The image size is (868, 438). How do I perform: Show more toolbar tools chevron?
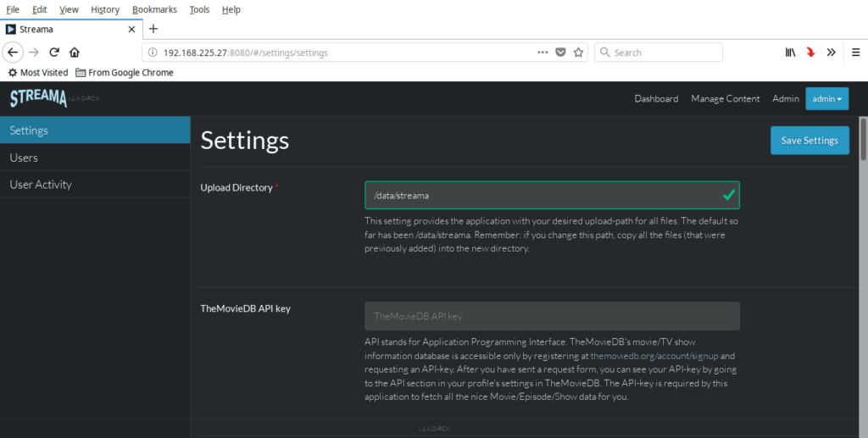(831, 53)
